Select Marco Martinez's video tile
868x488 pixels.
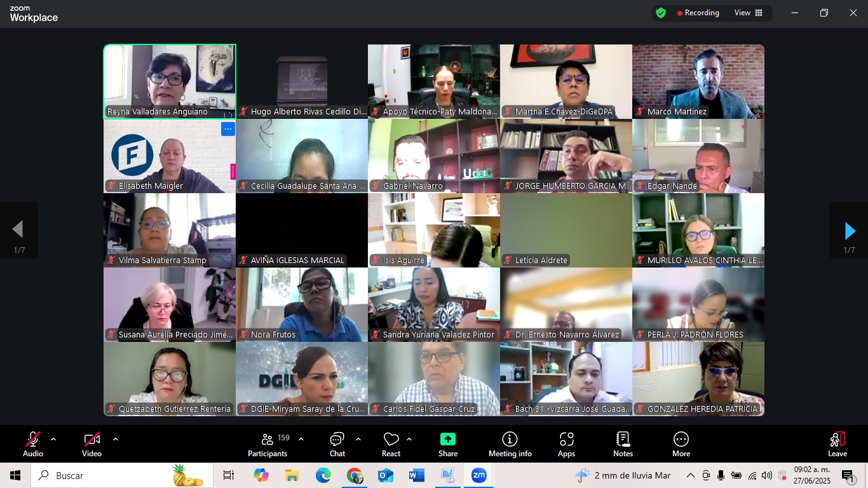pyautogui.click(x=698, y=81)
